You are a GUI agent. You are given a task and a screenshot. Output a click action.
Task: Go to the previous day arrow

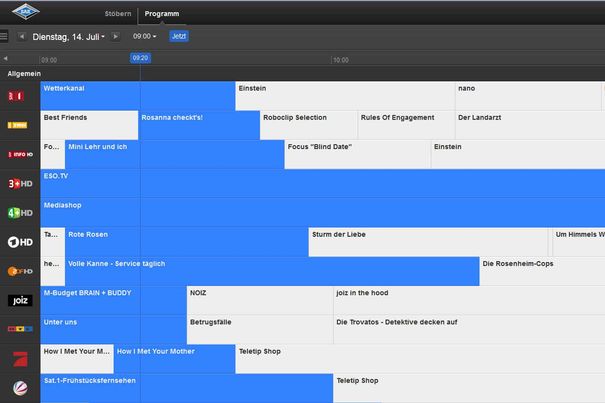click(x=22, y=36)
